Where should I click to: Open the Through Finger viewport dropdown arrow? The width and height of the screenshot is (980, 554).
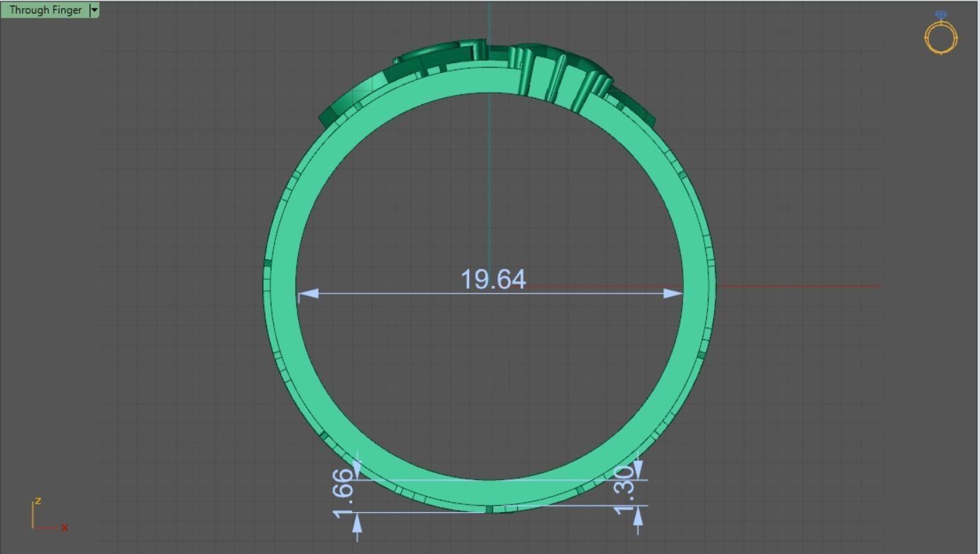click(94, 10)
